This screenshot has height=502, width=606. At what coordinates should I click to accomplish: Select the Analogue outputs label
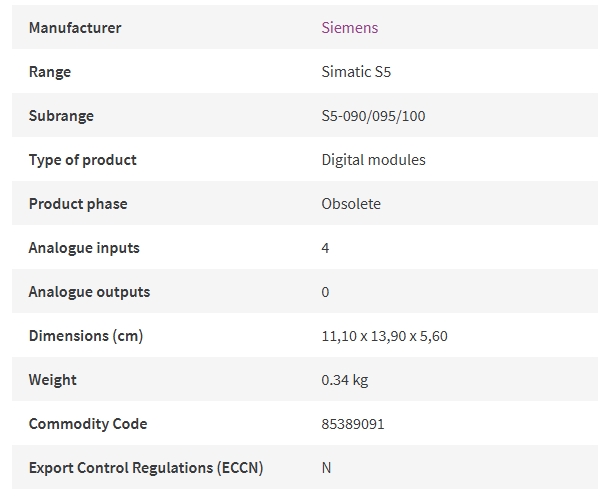click(89, 292)
